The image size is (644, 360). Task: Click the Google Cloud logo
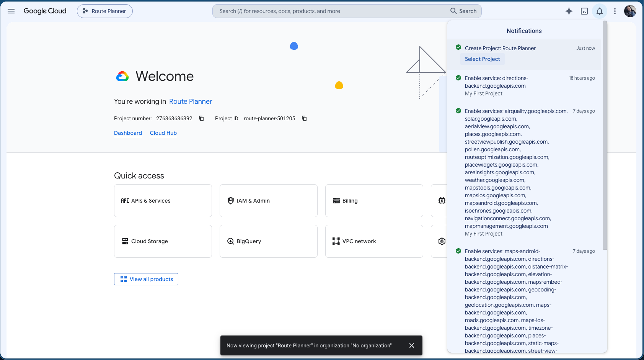[x=45, y=11]
